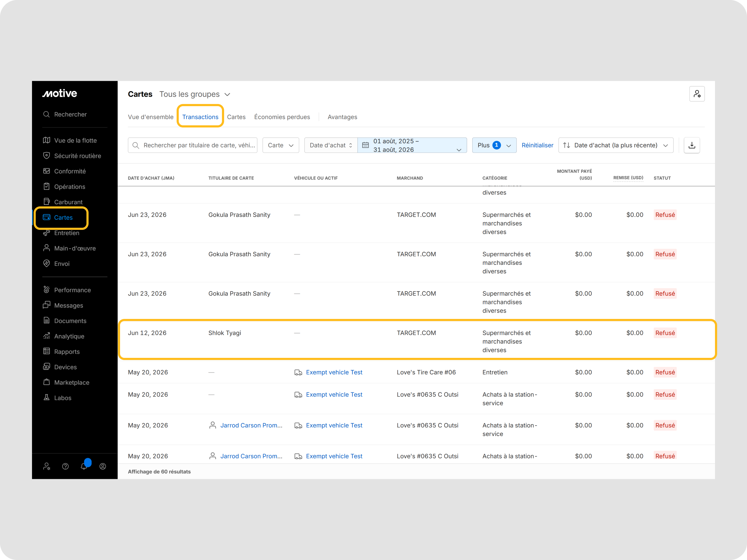
Task: Open the date range picker
Action: click(x=412, y=145)
